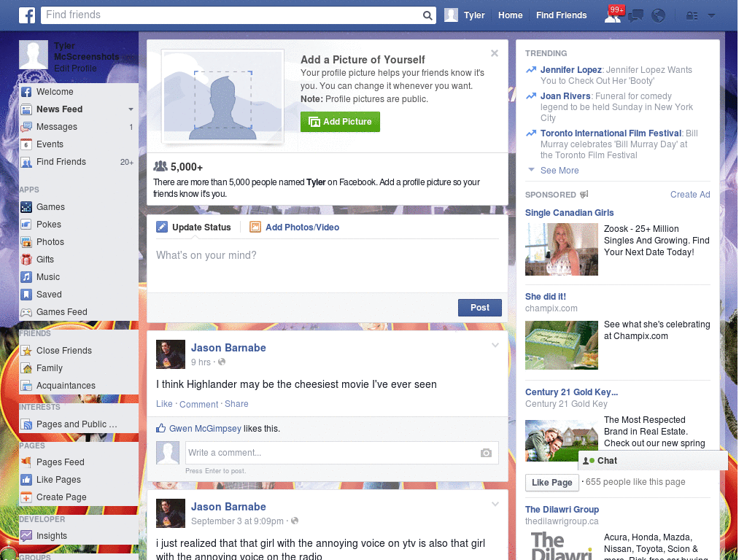Click the blue Post button
Viewport: 747px width, 560px height.
point(480,308)
